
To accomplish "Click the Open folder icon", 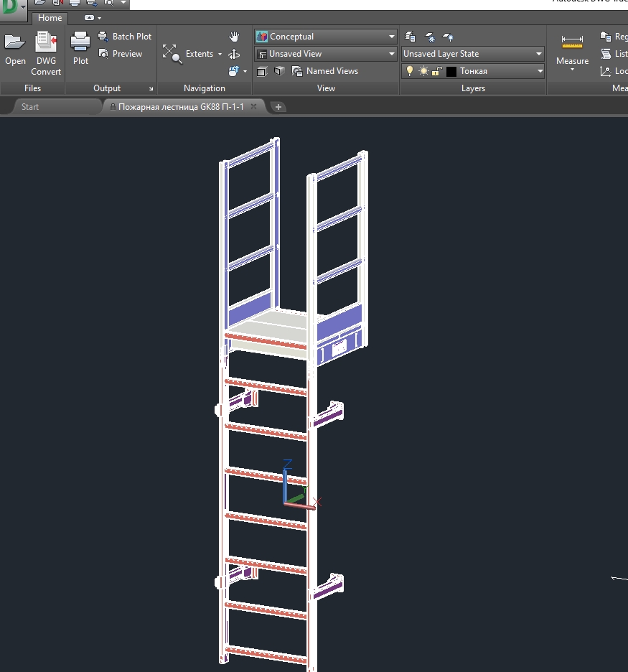I will tap(15, 43).
